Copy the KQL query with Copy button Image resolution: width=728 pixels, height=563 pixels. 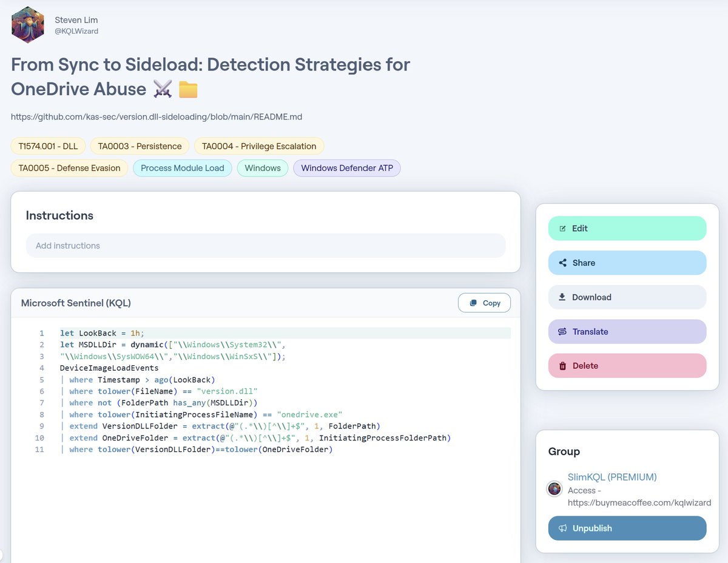click(484, 303)
